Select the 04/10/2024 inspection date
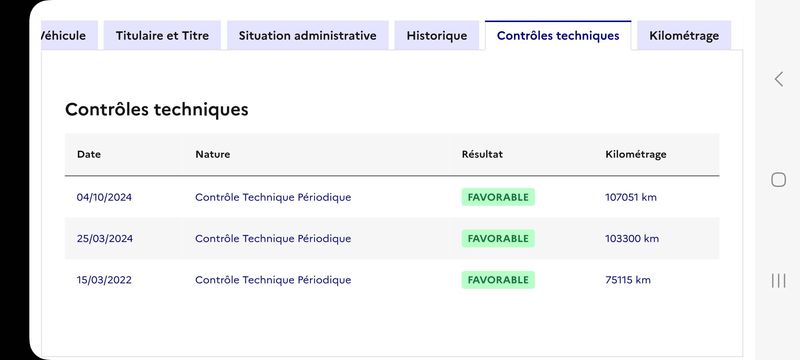800x360 pixels. pos(104,197)
